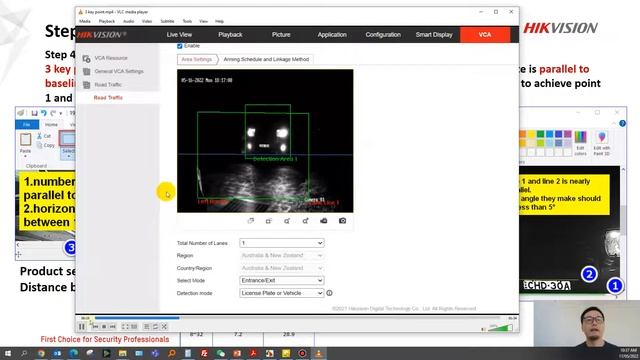Click Undo in Paint quick access toolbar
640x360 pixels.
pos(44,113)
